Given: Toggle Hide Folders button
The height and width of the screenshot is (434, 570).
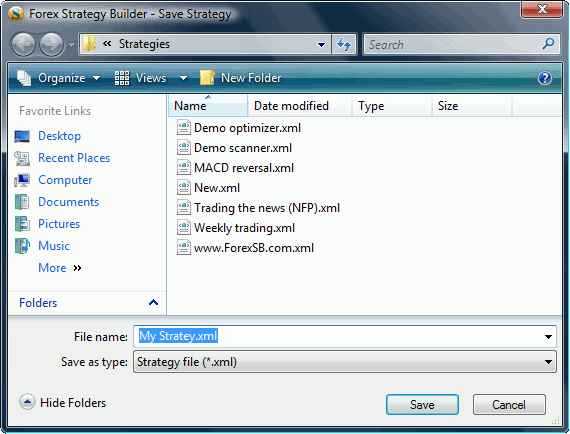Looking at the screenshot, I should tap(63, 402).
